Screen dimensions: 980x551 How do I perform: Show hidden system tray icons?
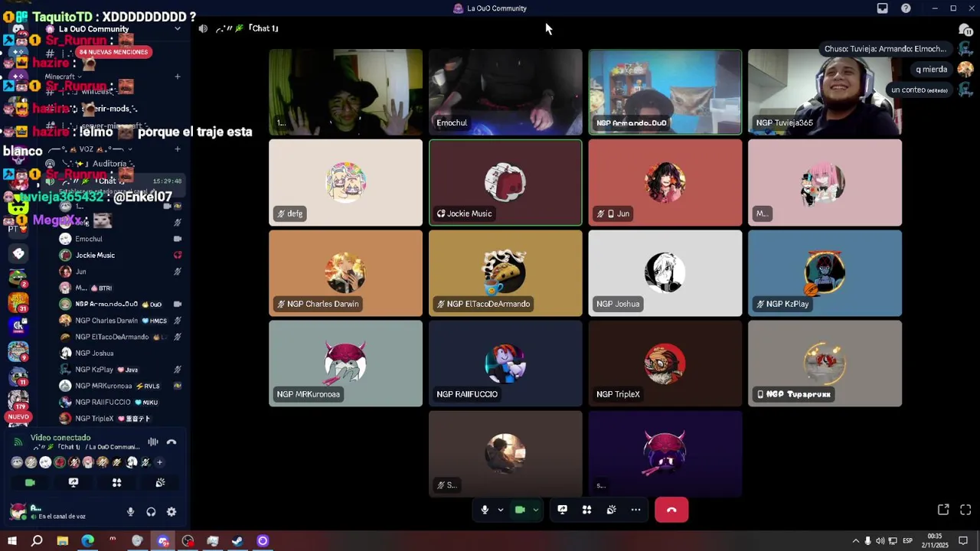tap(855, 541)
